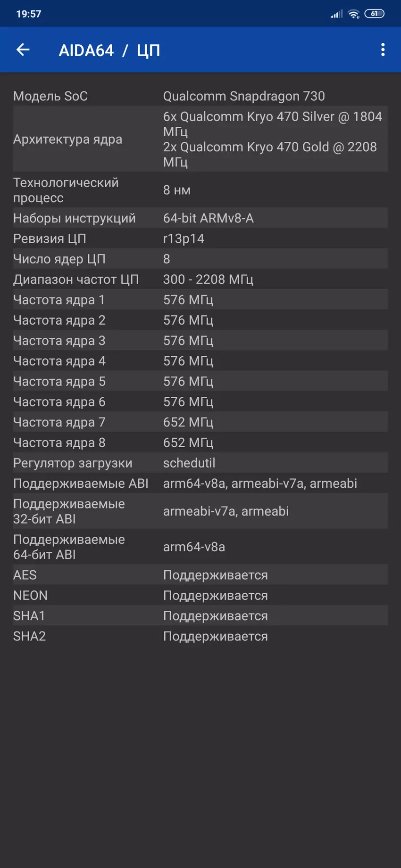Screen dimensions: 401x868
Task: Tap the cellular signal strength icon
Action: 336,14
